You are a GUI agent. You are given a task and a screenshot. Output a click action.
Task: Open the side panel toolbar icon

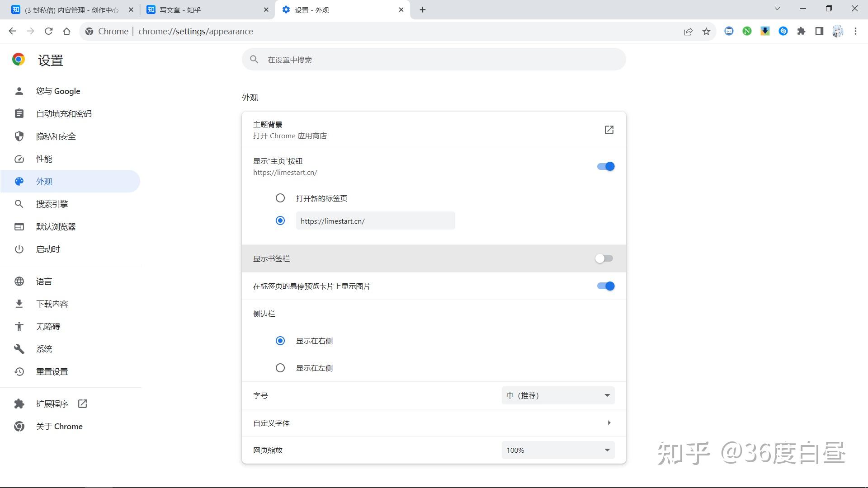[x=819, y=31]
